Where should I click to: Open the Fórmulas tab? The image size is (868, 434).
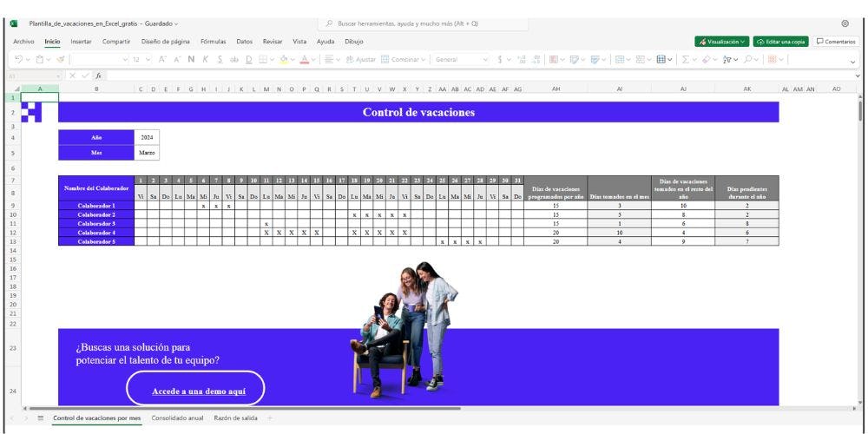tap(214, 42)
